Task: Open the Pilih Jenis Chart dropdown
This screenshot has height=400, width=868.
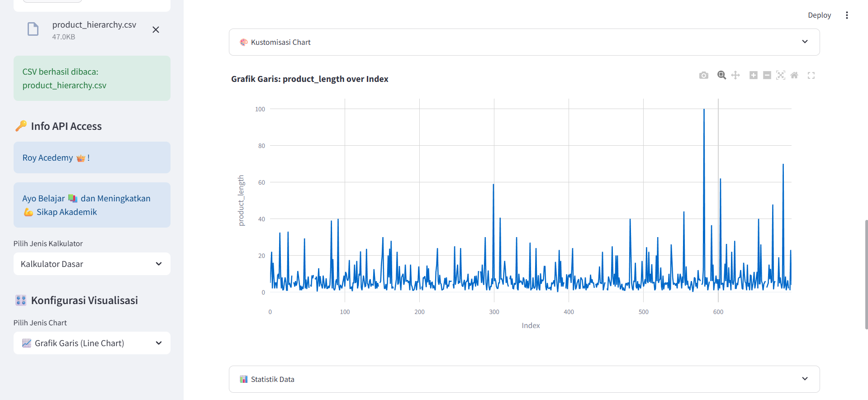Action: [x=92, y=343]
